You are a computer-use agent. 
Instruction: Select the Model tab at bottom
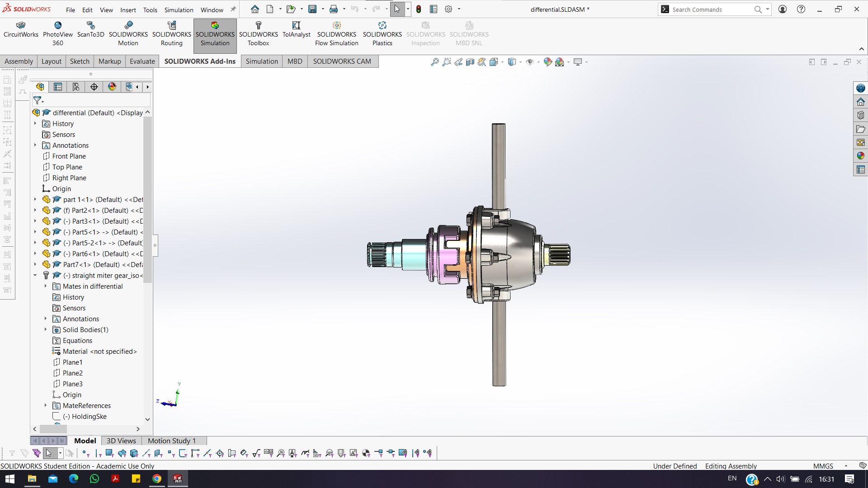85,441
